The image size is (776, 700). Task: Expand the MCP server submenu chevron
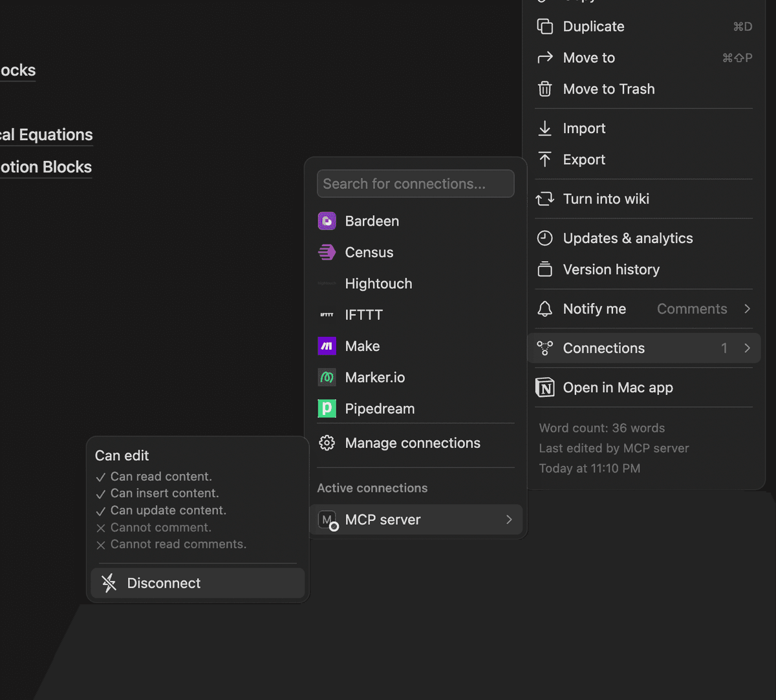pyautogui.click(x=509, y=520)
